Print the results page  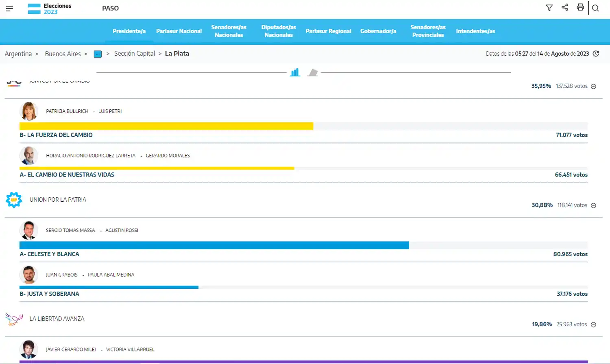point(580,7)
